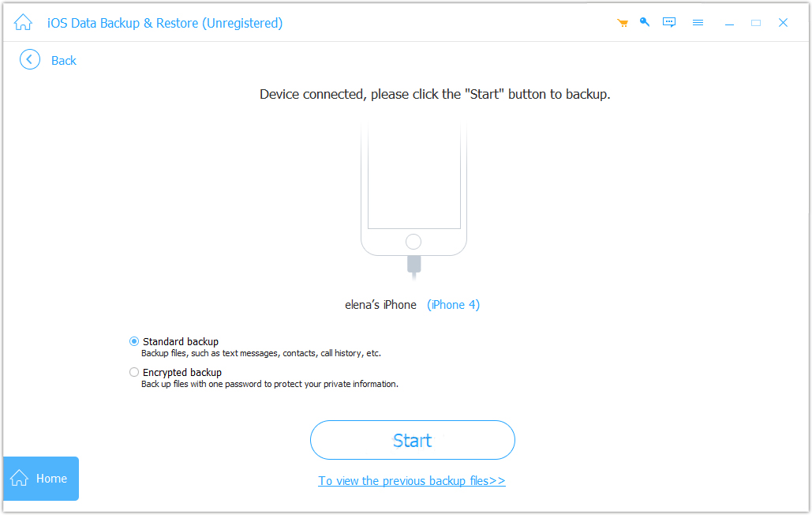Image resolution: width=812 pixels, height=515 pixels.
Task: Click the Encrypted backup description text
Action: tap(269, 385)
